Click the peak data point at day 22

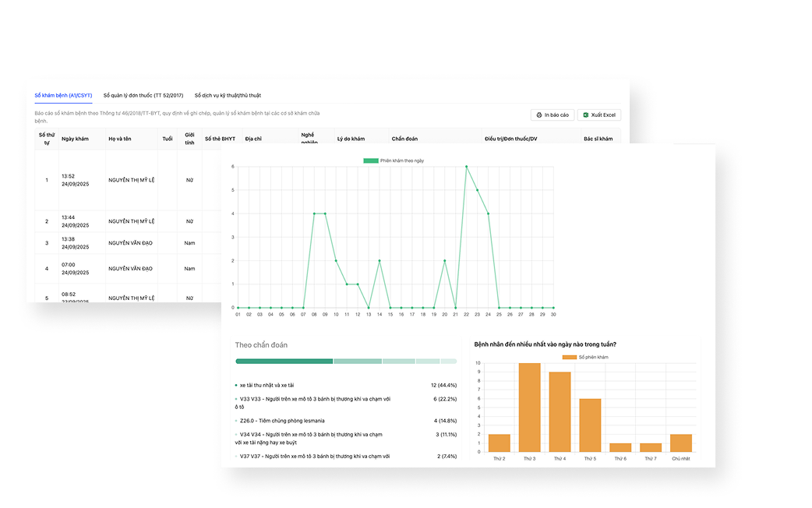pos(466,166)
